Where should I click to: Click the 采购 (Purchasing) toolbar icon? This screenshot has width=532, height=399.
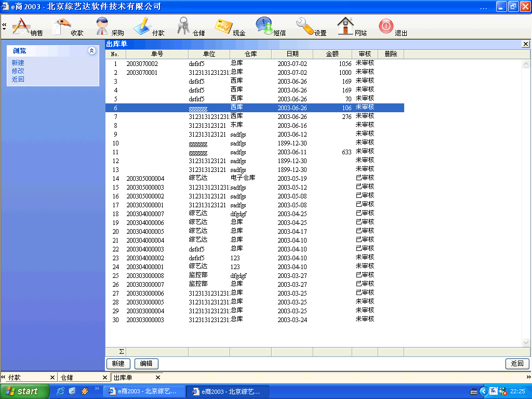[x=103, y=26]
